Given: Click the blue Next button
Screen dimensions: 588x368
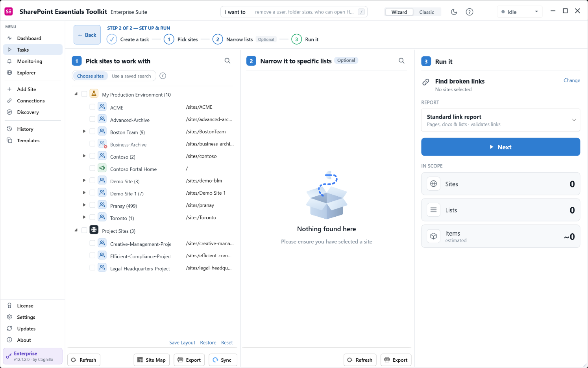Looking at the screenshot, I should (501, 147).
